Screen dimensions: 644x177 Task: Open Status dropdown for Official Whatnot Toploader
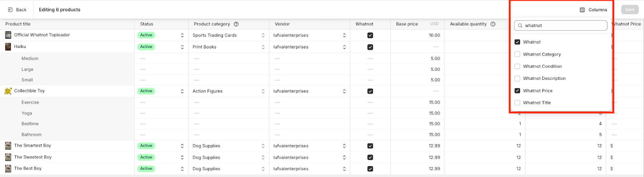click(x=182, y=35)
